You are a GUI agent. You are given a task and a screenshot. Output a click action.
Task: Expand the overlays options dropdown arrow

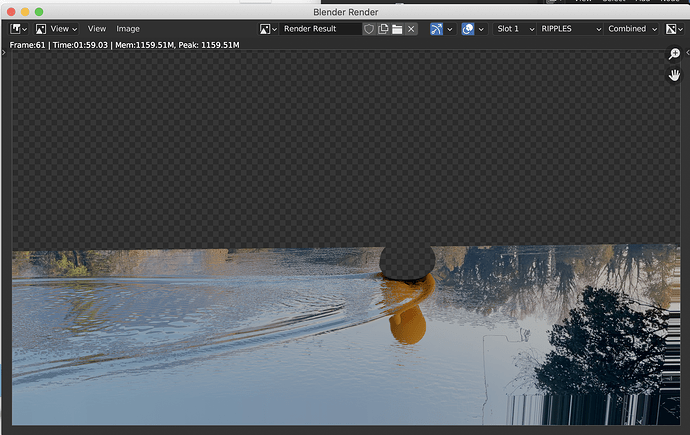pos(481,29)
